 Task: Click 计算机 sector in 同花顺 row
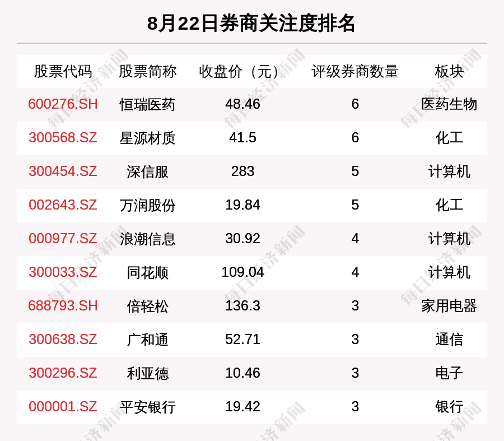coord(449,272)
